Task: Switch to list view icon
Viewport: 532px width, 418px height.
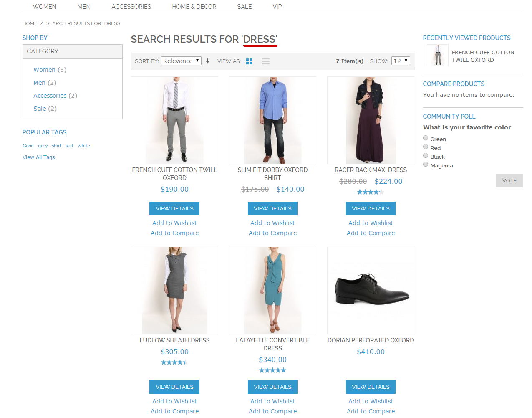Action: click(266, 61)
